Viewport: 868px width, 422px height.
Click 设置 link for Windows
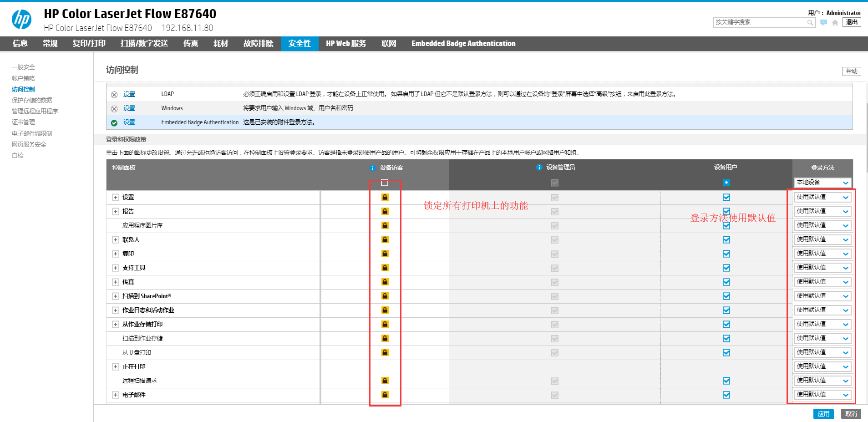[x=129, y=108]
